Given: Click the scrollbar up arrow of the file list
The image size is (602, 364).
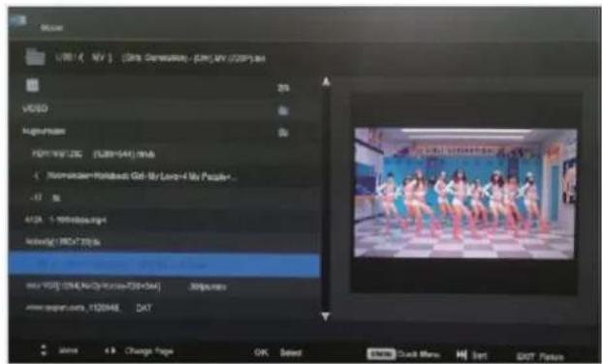Looking at the screenshot, I should 326,81.
